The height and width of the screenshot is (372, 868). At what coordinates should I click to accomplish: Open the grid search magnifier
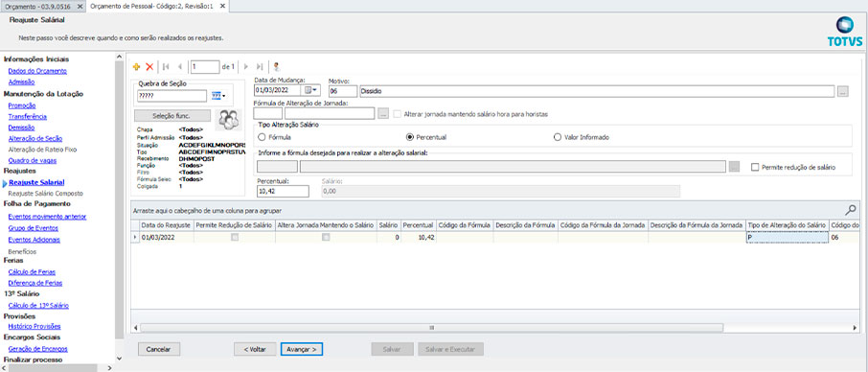[x=851, y=210]
